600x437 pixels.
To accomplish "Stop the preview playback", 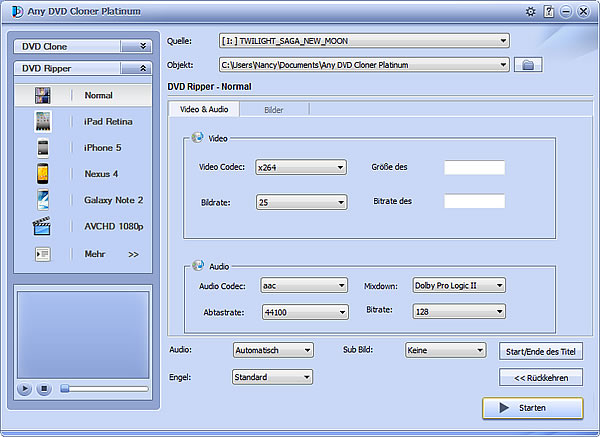I will point(44,389).
